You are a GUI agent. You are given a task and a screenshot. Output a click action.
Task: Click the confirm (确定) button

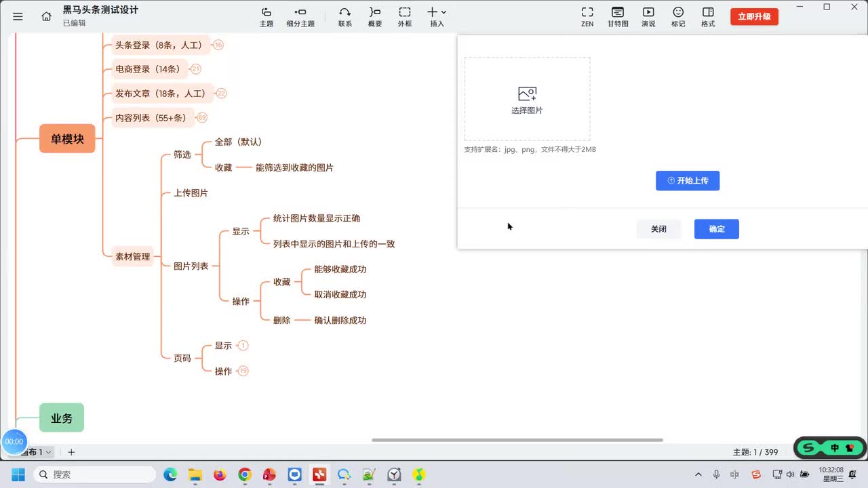[x=717, y=229]
